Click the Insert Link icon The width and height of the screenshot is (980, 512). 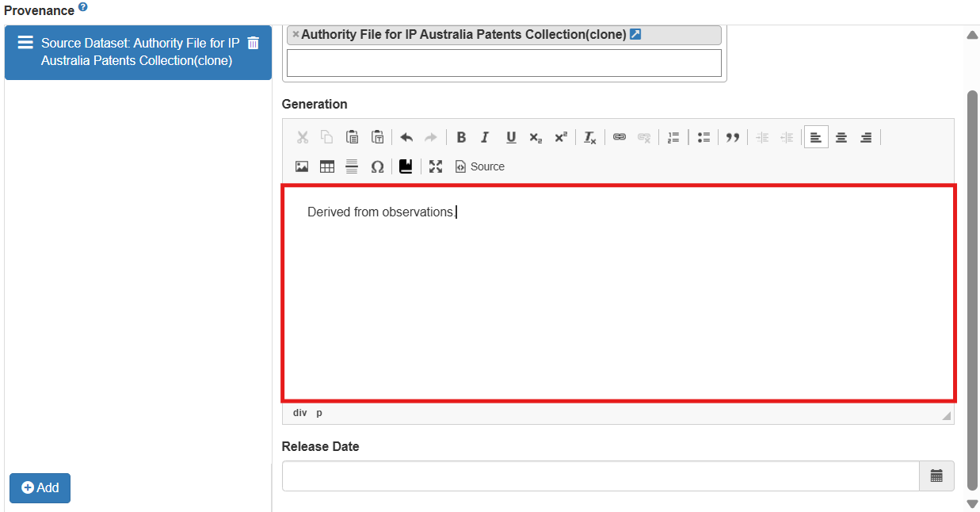tap(620, 137)
